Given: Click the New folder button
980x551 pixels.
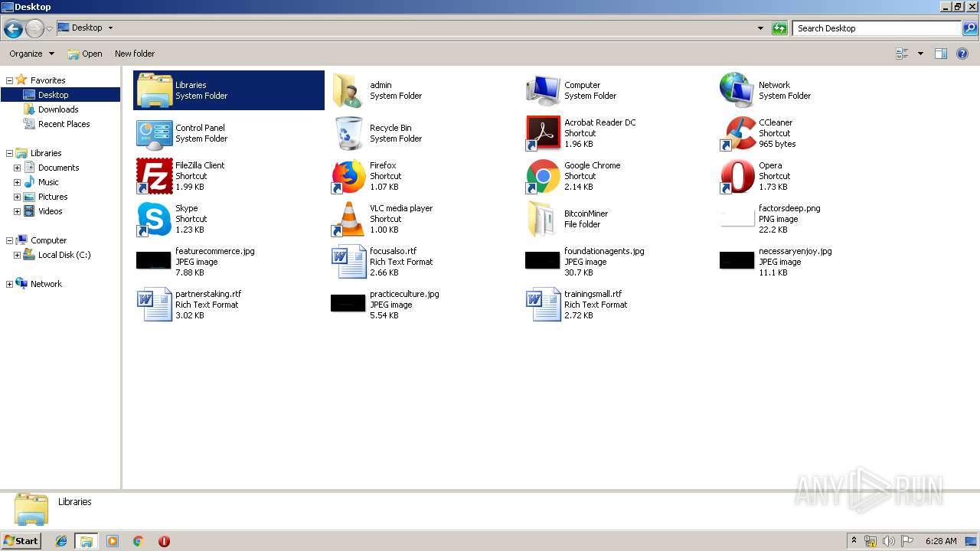Looking at the screenshot, I should tap(135, 54).
